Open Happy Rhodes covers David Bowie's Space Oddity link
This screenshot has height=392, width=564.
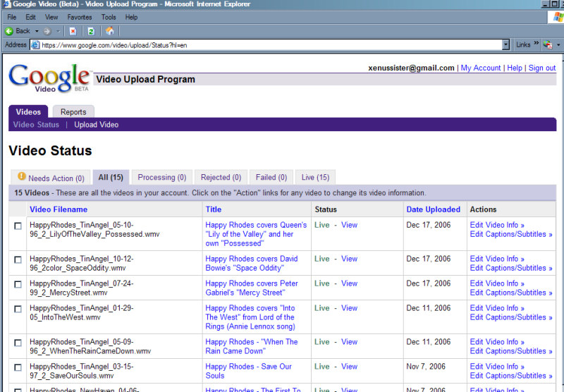tap(252, 264)
